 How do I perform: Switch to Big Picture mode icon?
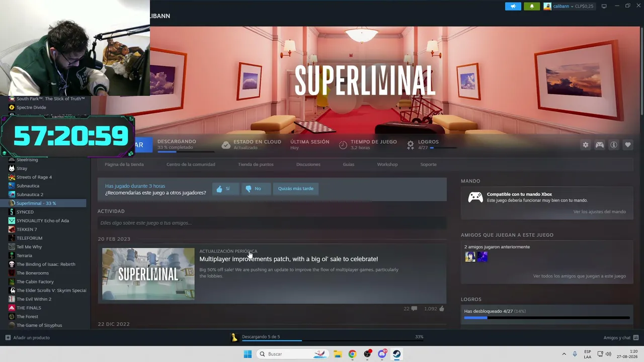coord(604,6)
